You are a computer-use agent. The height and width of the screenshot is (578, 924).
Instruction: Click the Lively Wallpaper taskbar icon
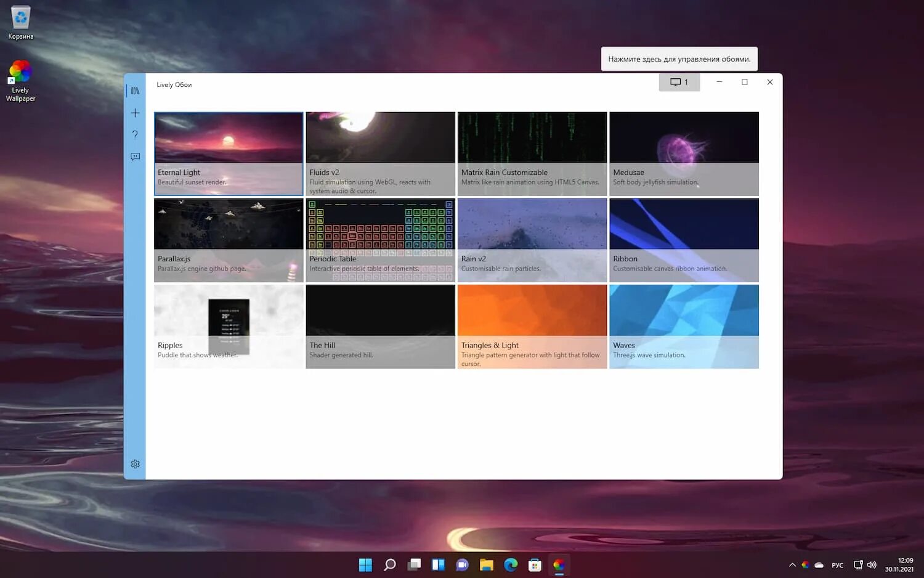(x=559, y=565)
